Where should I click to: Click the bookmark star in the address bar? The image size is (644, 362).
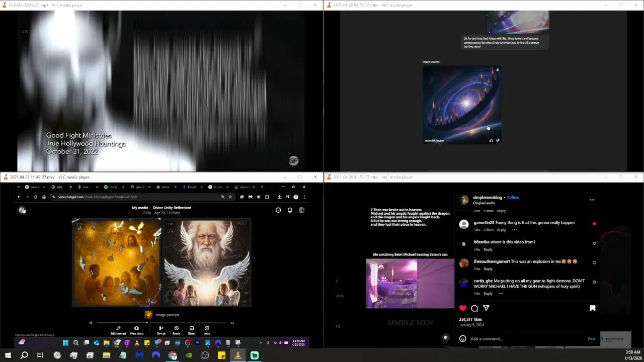[230, 197]
